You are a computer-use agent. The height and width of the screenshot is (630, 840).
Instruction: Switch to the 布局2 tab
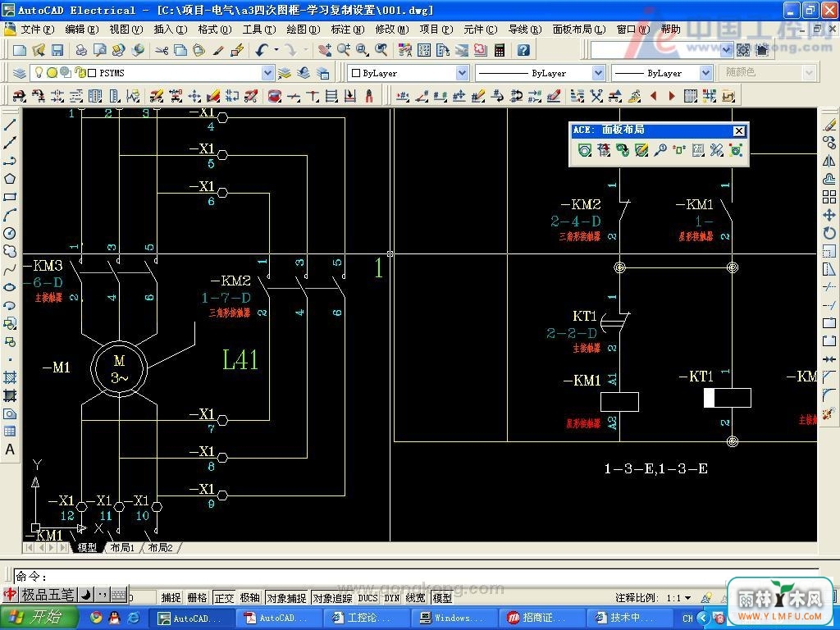click(x=160, y=547)
